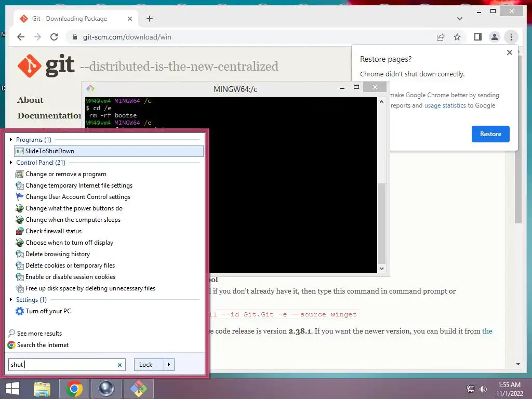The width and height of the screenshot is (532, 399).
Task: Click icon beside Change when the computer sleeps
Action: pos(20,220)
